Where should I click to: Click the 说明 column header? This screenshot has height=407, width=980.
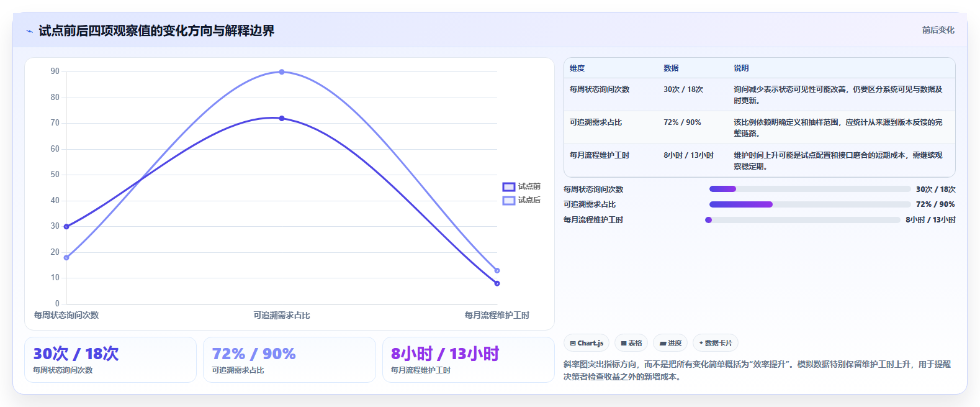coord(741,68)
